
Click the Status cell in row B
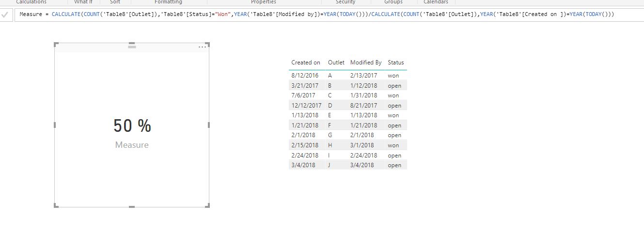point(394,86)
